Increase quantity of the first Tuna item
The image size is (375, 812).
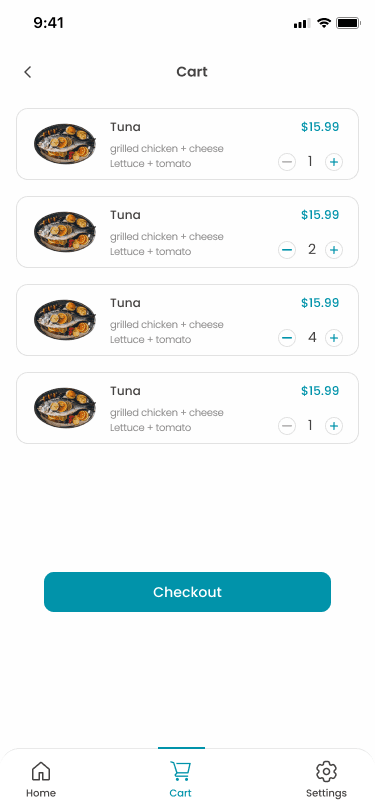click(334, 162)
